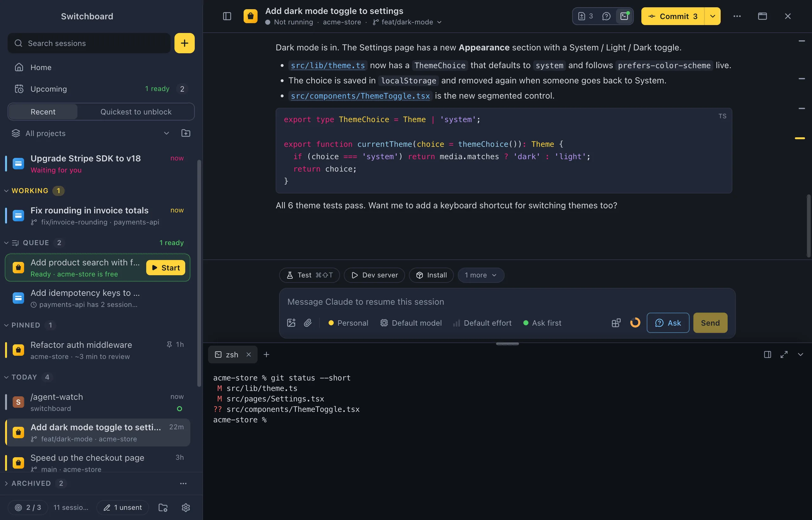Add a new terminal tab
This screenshot has width=812, height=520.
266,354
